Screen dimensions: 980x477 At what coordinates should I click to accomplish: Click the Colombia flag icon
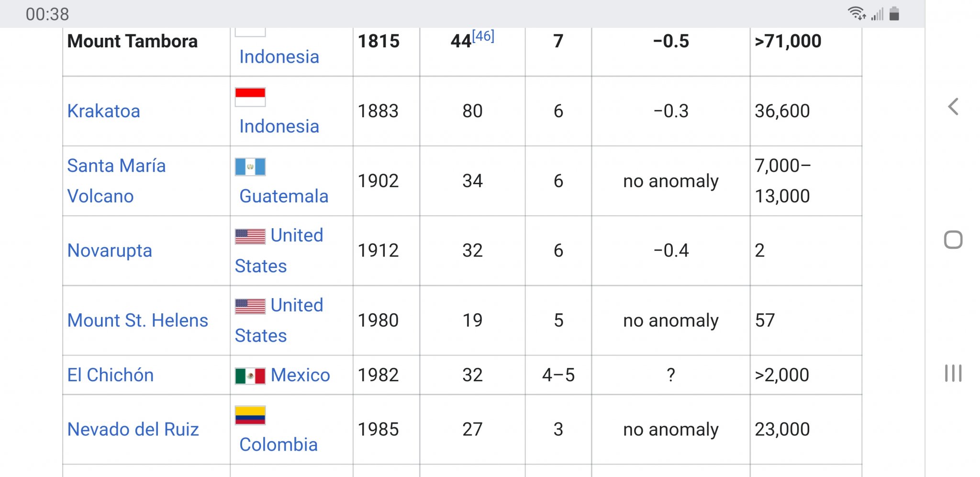(250, 415)
